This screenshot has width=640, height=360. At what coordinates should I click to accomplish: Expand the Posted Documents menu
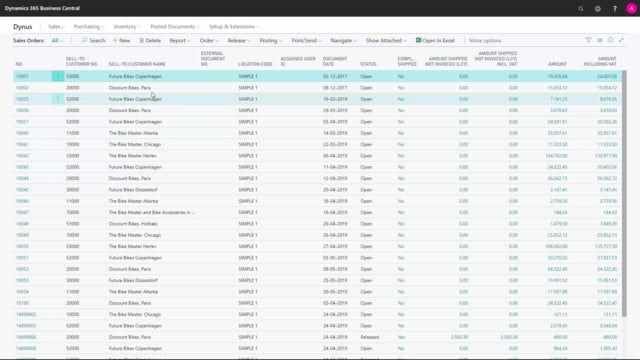[175, 27]
